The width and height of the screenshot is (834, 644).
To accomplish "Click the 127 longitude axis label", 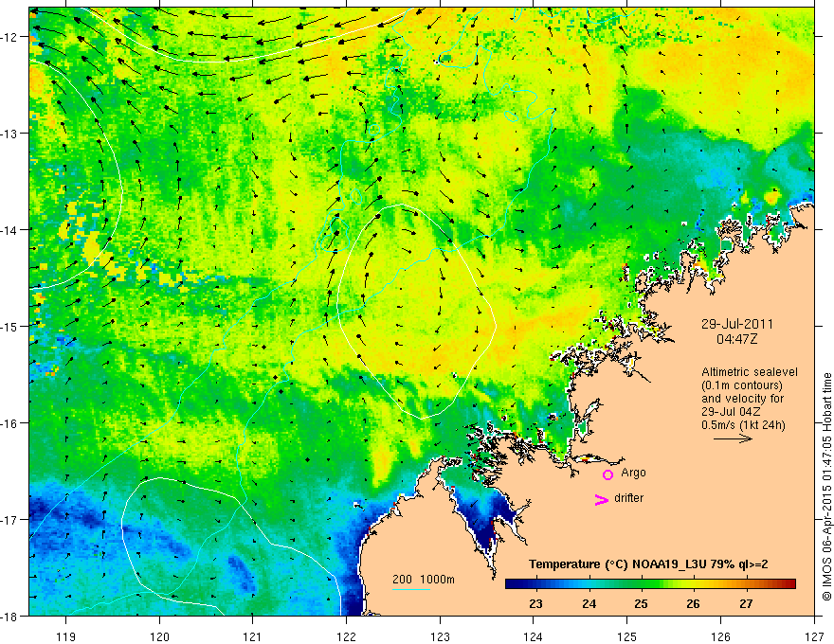I will pos(814,636).
